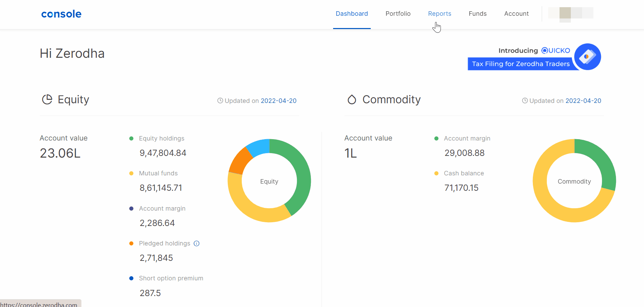The width and height of the screenshot is (644, 307).
Task: Click Commodity account value 1L
Action: pos(351,153)
